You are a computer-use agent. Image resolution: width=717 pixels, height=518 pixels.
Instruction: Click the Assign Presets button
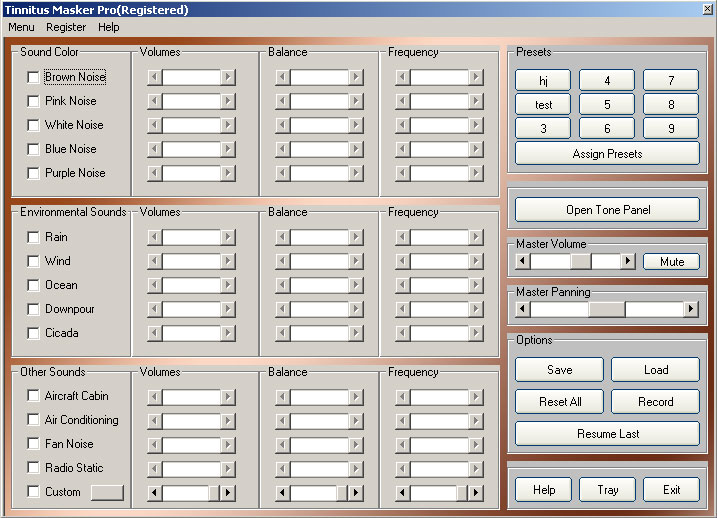pos(607,154)
